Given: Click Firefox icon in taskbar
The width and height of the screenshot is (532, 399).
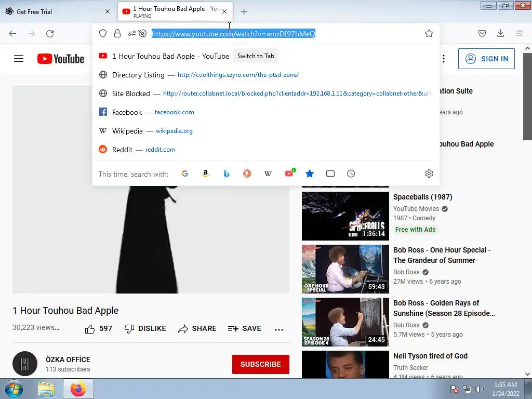Looking at the screenshot, I should 78,389.
